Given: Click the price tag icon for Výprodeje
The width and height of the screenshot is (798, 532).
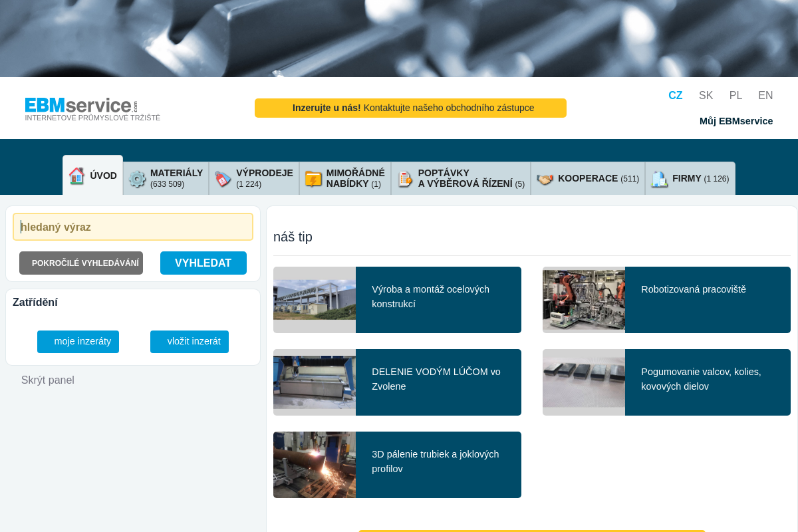Looking at the screenshot, I should tap(223, 179).
